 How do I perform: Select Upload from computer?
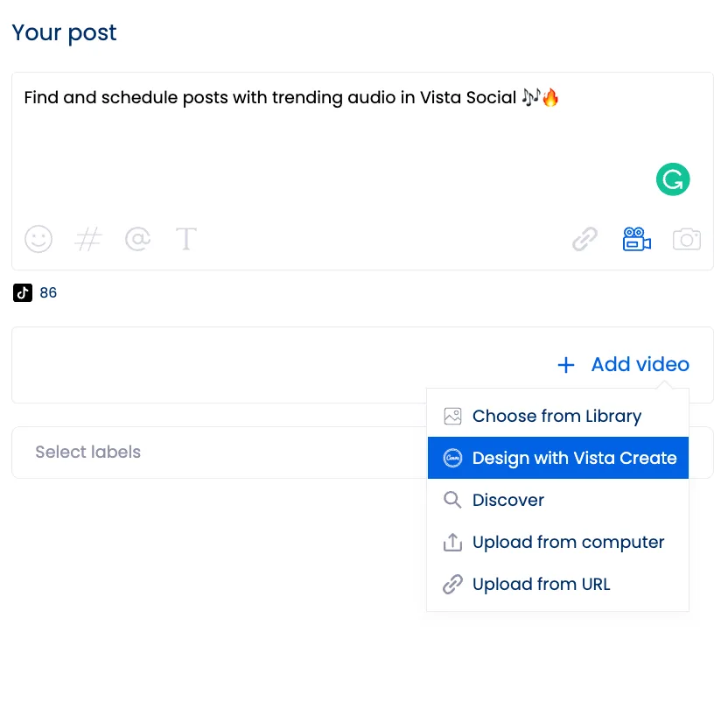click(568, 542)
